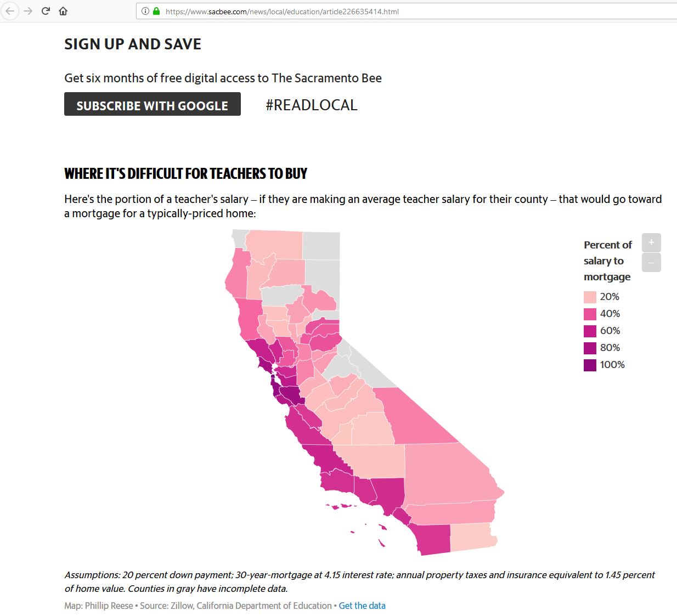Viewport: 677px width, 616px height.
Task: Select the 100% legend color swatch
Action: (590, 365)
